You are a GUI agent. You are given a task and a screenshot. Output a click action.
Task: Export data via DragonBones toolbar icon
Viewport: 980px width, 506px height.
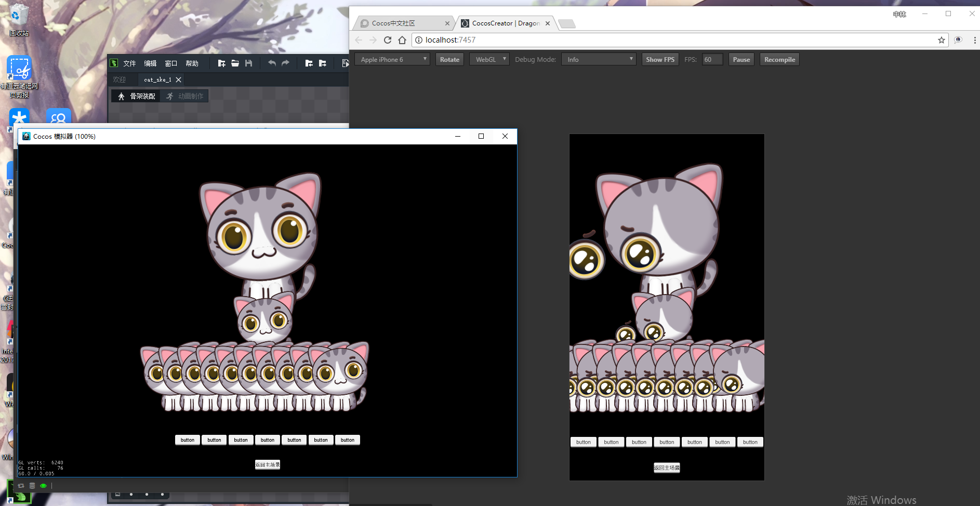322,63
